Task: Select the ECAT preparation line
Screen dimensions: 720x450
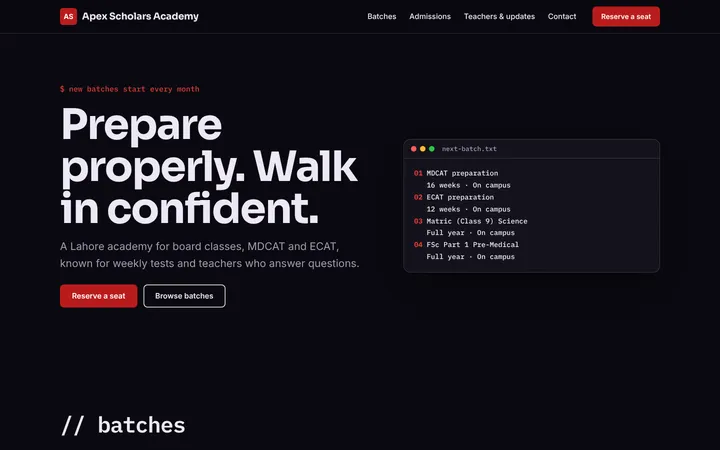Action: click(x=460, y=197)
